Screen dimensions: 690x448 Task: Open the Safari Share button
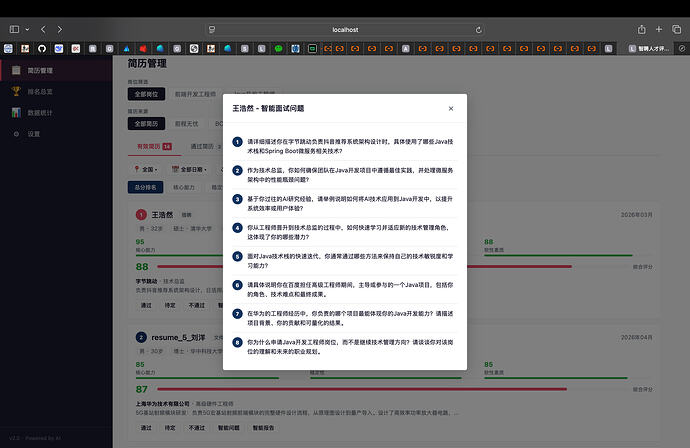point(642,29)
